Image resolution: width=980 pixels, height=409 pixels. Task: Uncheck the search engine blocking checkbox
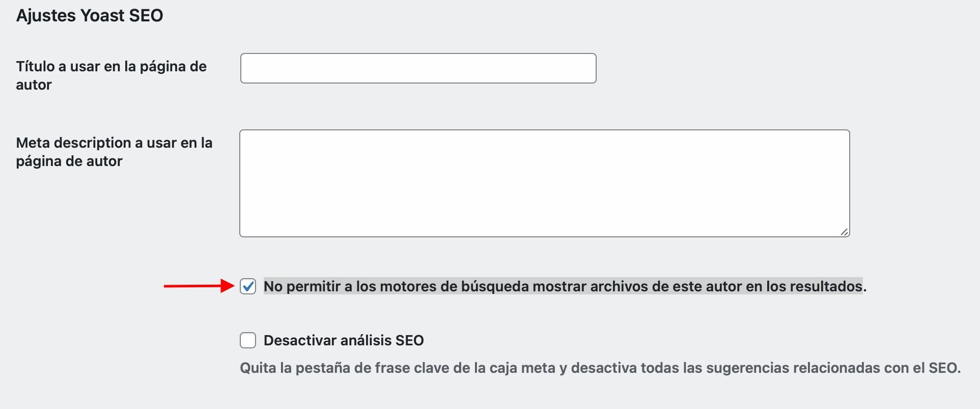click(248, 286)
